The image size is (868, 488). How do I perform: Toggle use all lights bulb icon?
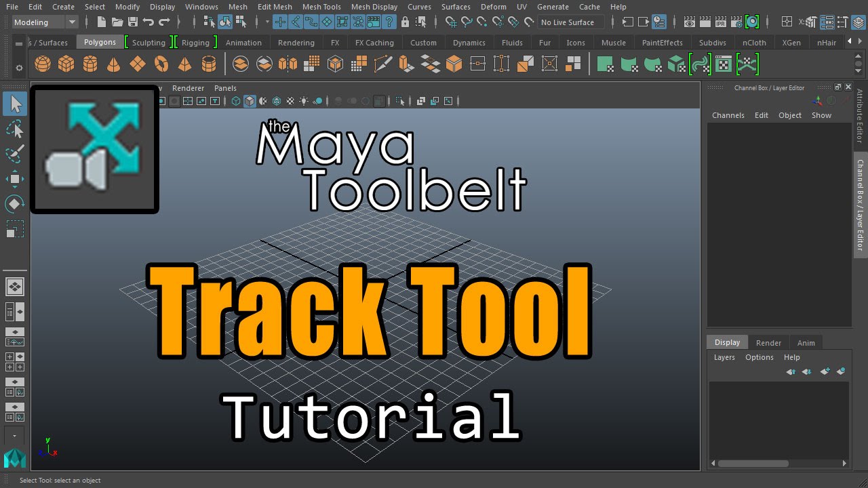point(304,102)
